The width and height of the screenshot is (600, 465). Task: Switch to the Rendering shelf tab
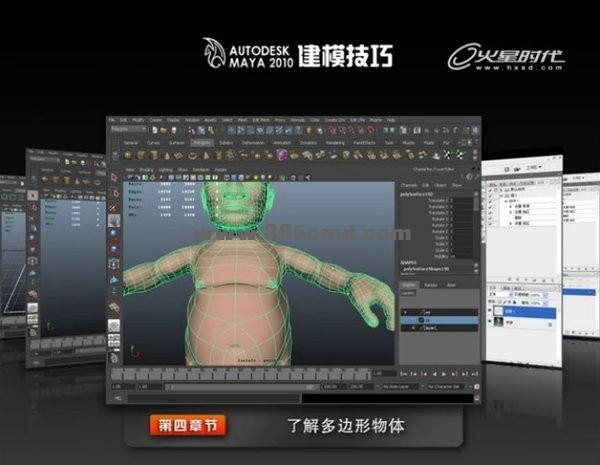[335, 143]
